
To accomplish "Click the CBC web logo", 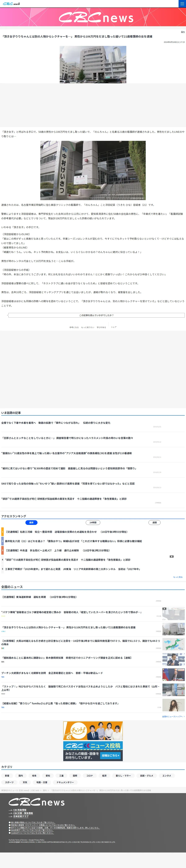I will [11, 4].
